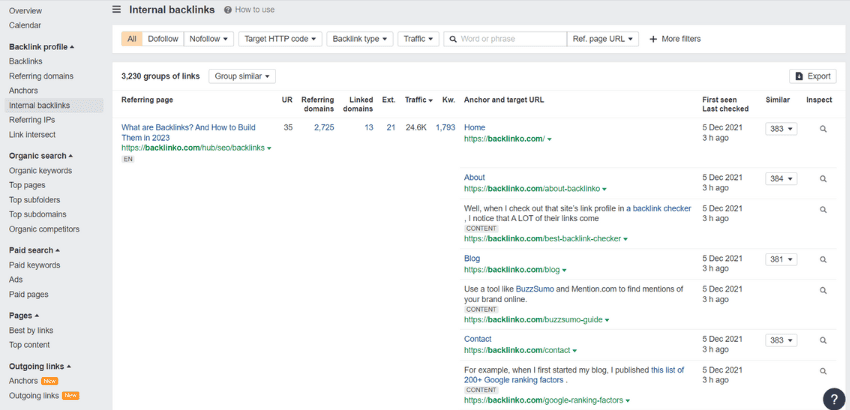Click the 21 external links value
This screenshot has height=410, width=850.
pos(391,128)
